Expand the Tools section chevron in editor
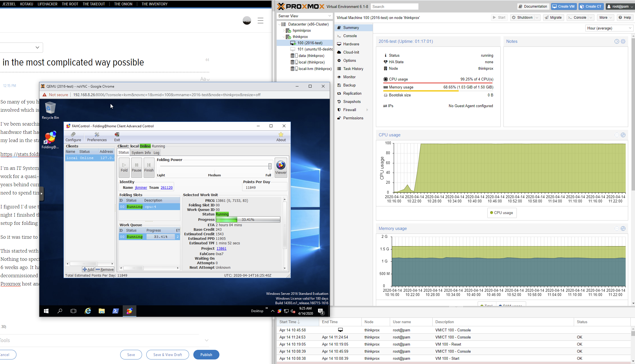The height and width of the screenshot is (364, 635). pos(207,340)
